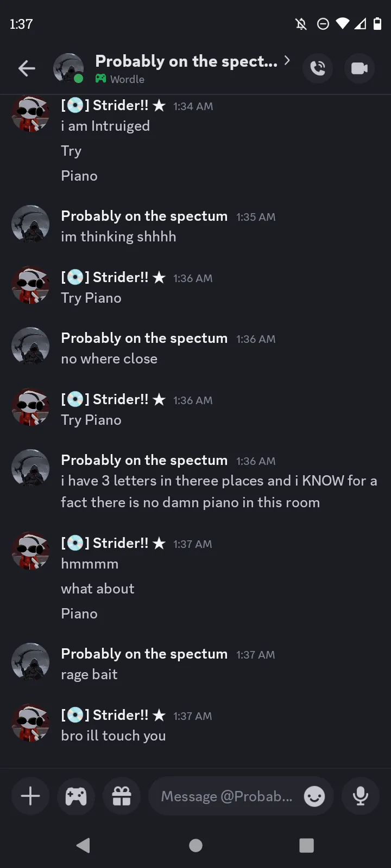Tap username above the 'rage bait' message

pyautogui.click(x=144, y=654)
